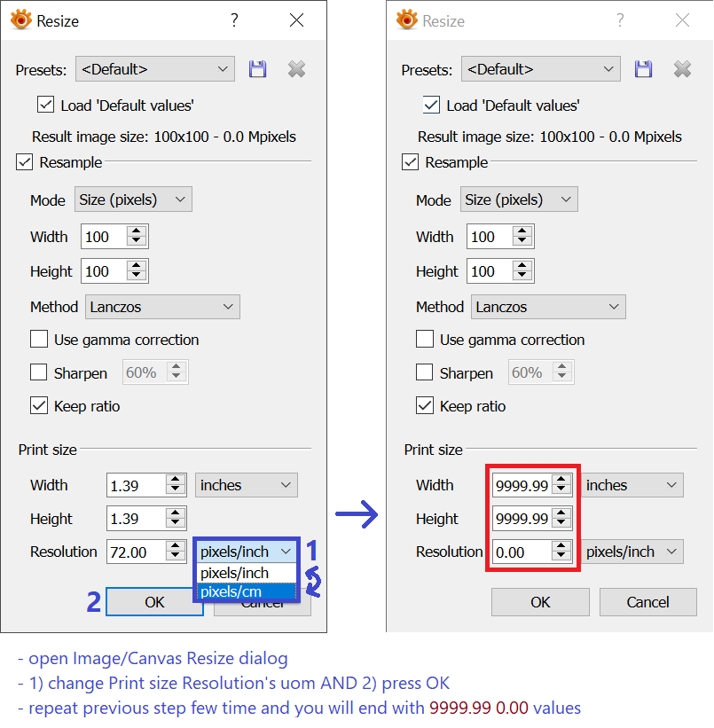714x728 pixels.
Task: Click OK in left Resize dialog
Action: (154, 602)
